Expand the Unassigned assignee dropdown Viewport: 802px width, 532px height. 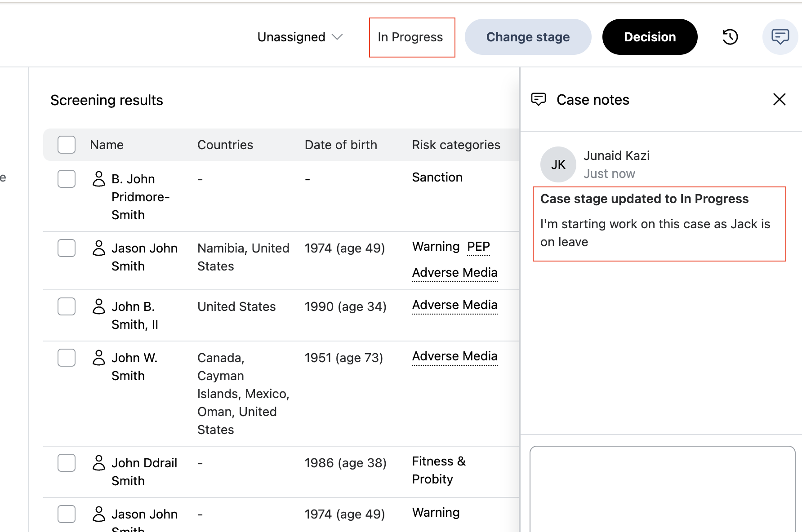300,37
